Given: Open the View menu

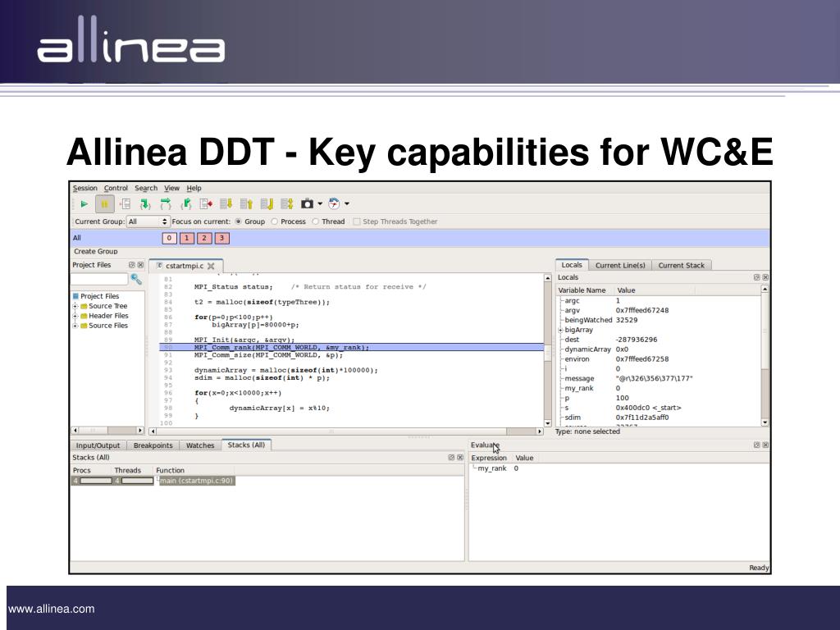Looking at the screenshot, I should pos(171,188).
